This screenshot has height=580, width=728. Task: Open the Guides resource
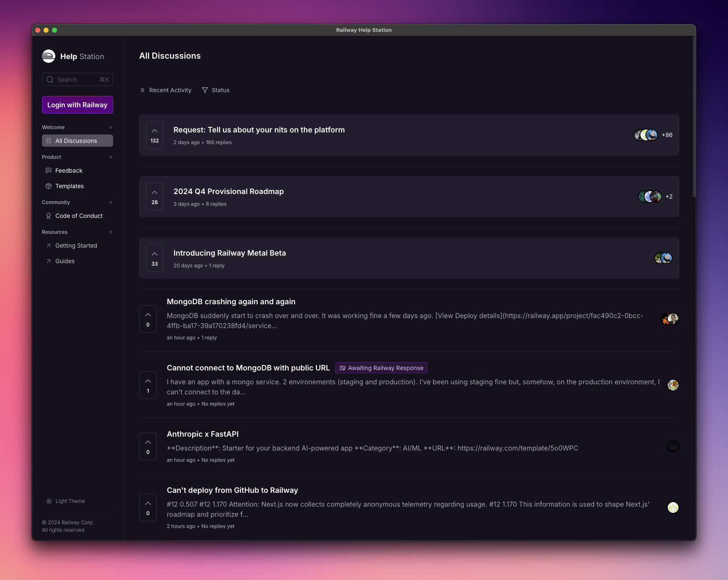coord(78,261)
